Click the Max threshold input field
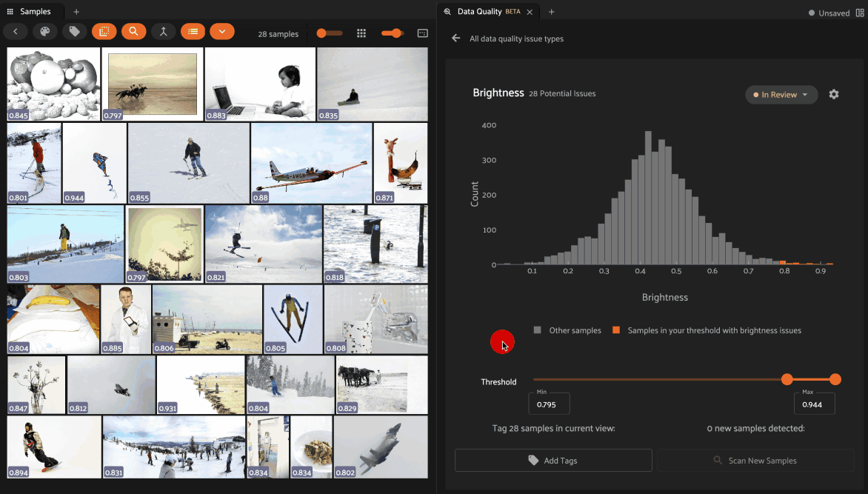Viewport: 868px width, 494px height. pos(814,404)
